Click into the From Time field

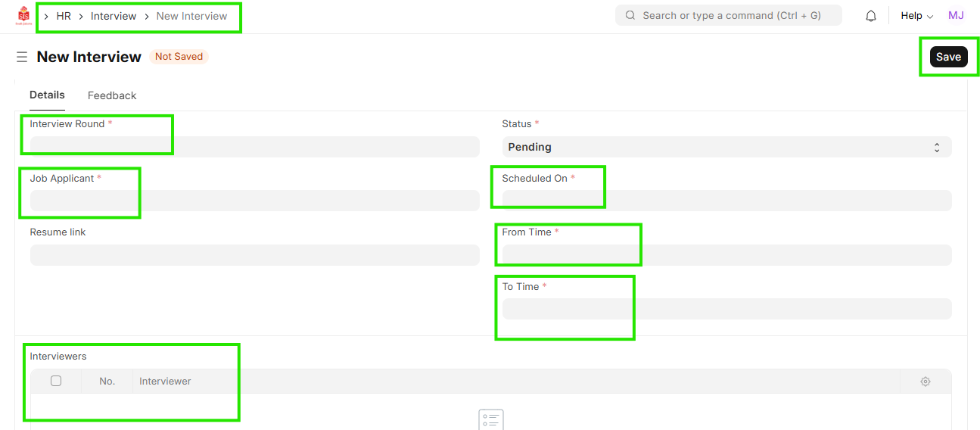(726, 255)
